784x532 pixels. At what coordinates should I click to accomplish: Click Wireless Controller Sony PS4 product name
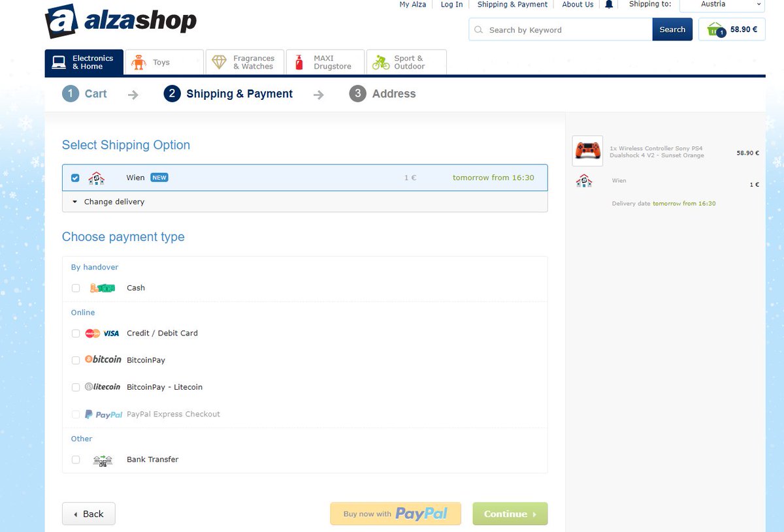(657, 152)
